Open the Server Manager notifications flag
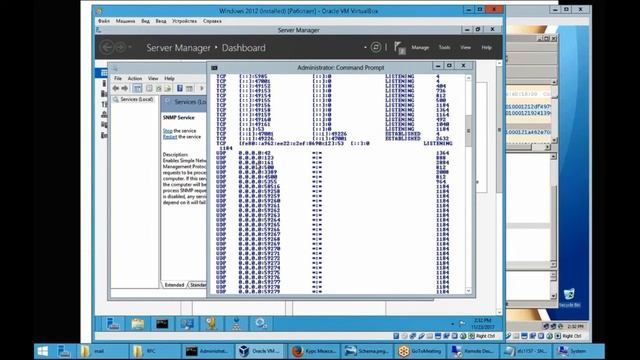 [400, 47]
